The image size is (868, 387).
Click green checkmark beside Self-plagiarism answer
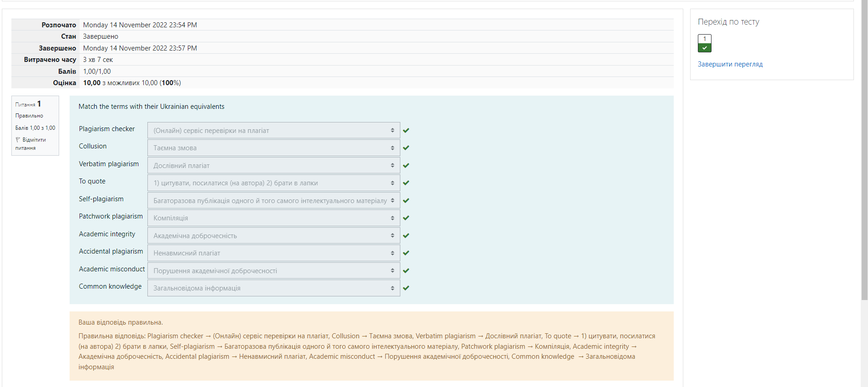pos(406,201)
